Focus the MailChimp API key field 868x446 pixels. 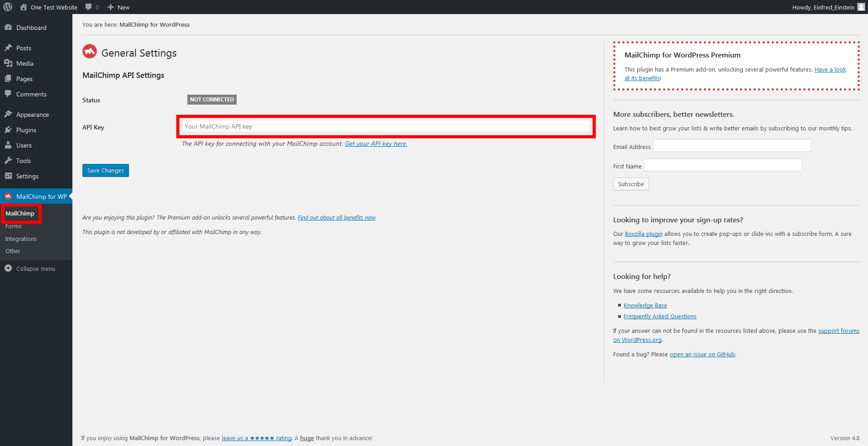(386, 126)
